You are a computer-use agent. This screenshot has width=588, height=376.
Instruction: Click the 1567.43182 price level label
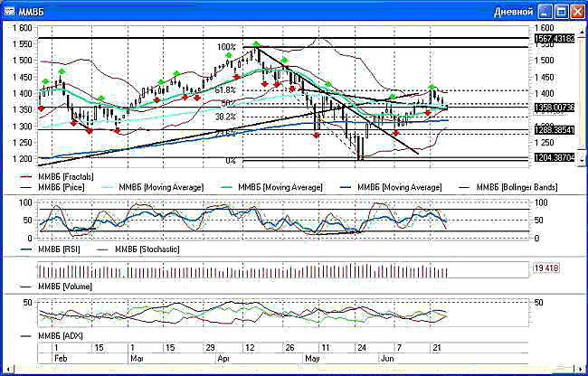coord(555,39)
